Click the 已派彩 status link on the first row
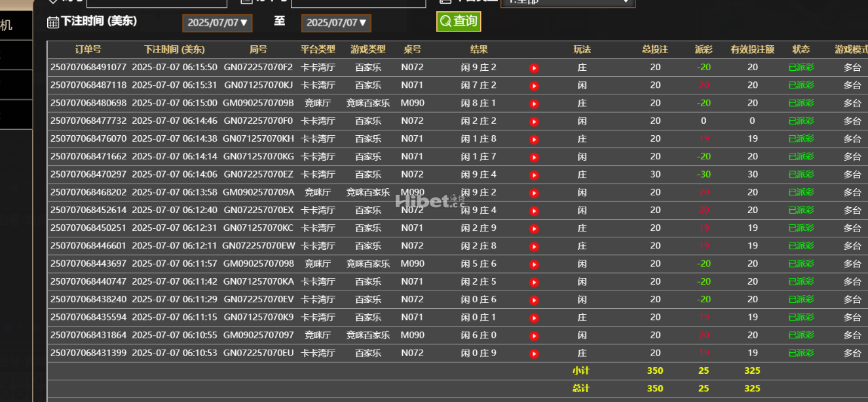Viewport: 868px width, 402px height. (x=801, y=67)
